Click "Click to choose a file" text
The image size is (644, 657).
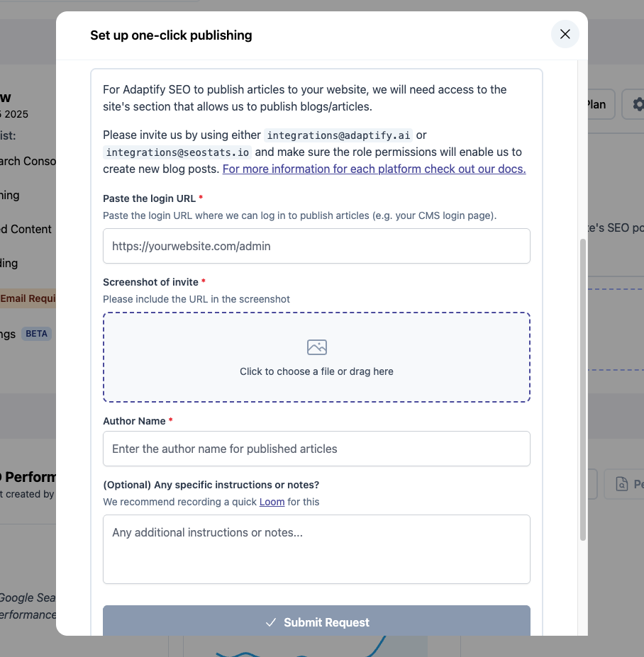(x=316, y=371)
